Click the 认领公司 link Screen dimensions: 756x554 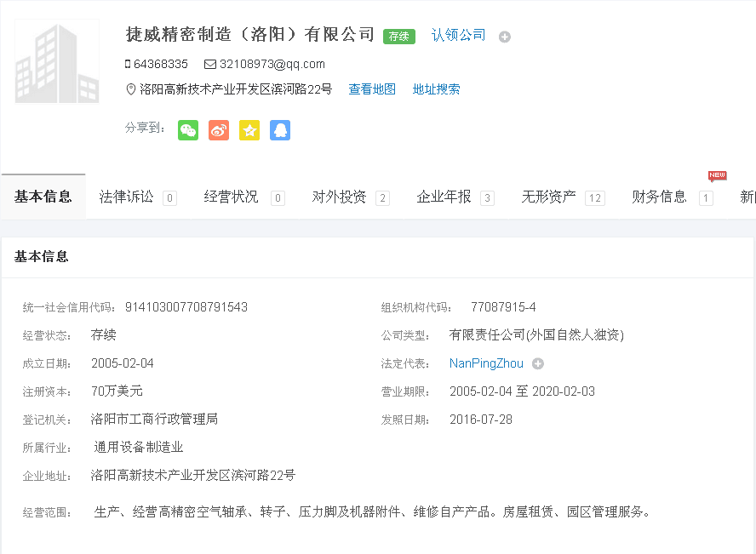pos(459,35)
